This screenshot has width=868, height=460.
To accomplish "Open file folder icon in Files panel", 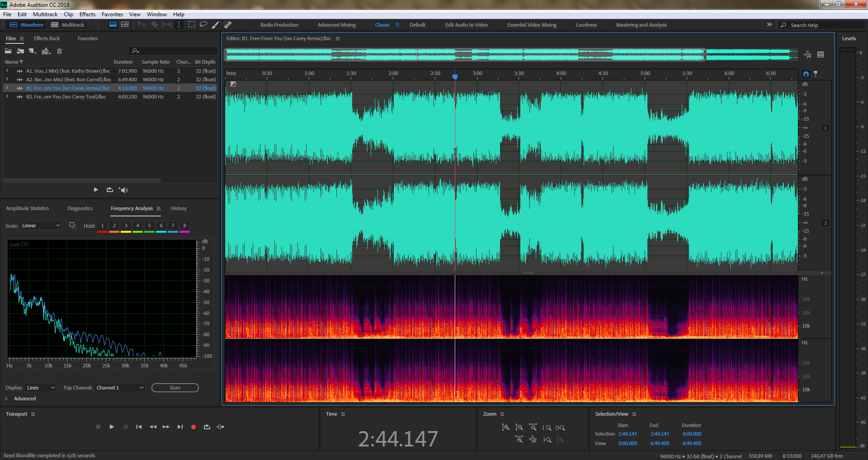I will pyautogui.click(x=8, y=51).
